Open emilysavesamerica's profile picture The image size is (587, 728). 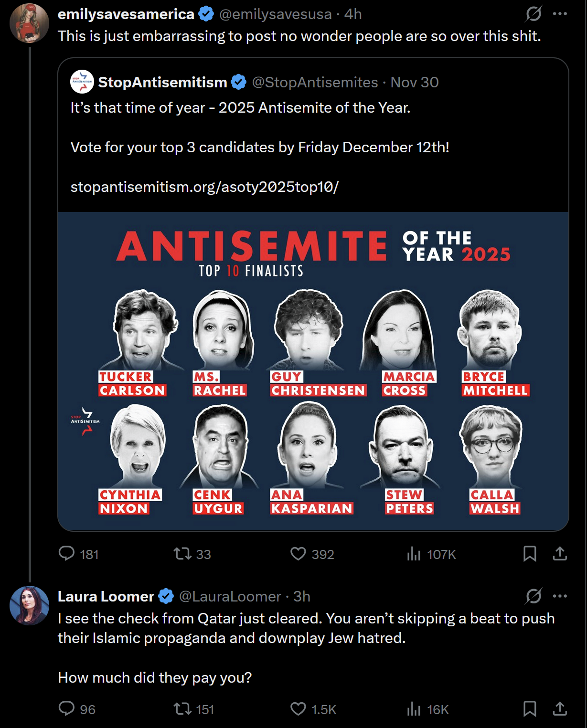click(30, 23)
